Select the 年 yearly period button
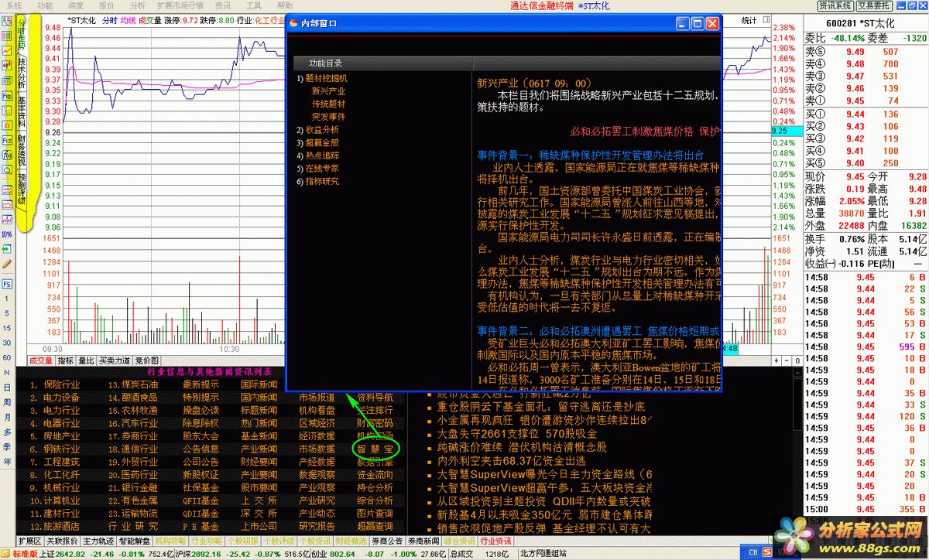Image resolution: width=929 pixels, height=560 pixels. pyautogui.click(x=7, y=461)
